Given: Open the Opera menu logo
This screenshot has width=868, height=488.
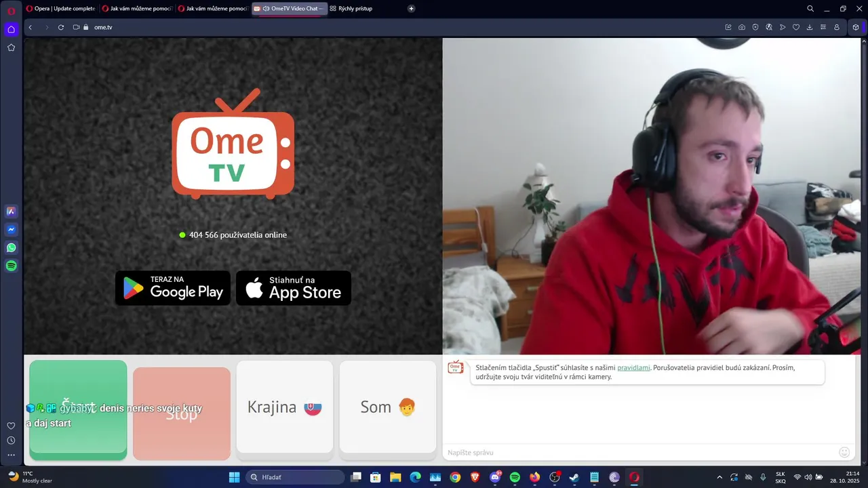Looking at the screenshot, I should tap(11, 11).
